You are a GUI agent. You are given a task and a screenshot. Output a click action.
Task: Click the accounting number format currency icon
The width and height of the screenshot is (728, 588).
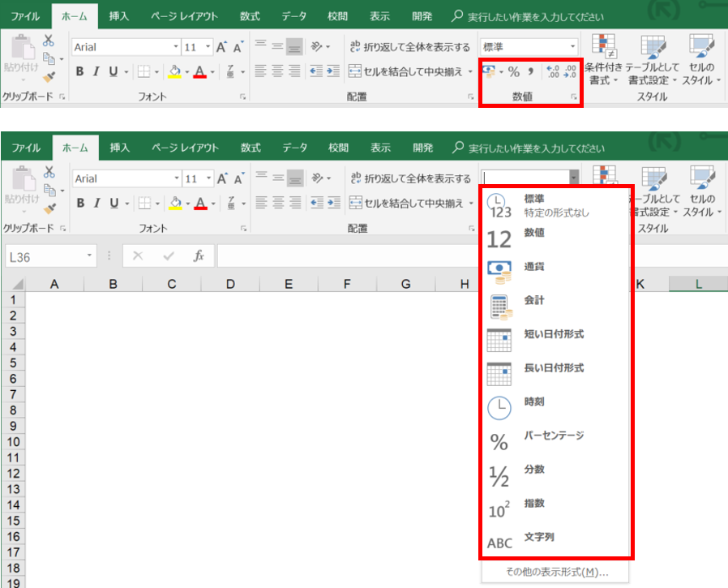click(489, 72)
